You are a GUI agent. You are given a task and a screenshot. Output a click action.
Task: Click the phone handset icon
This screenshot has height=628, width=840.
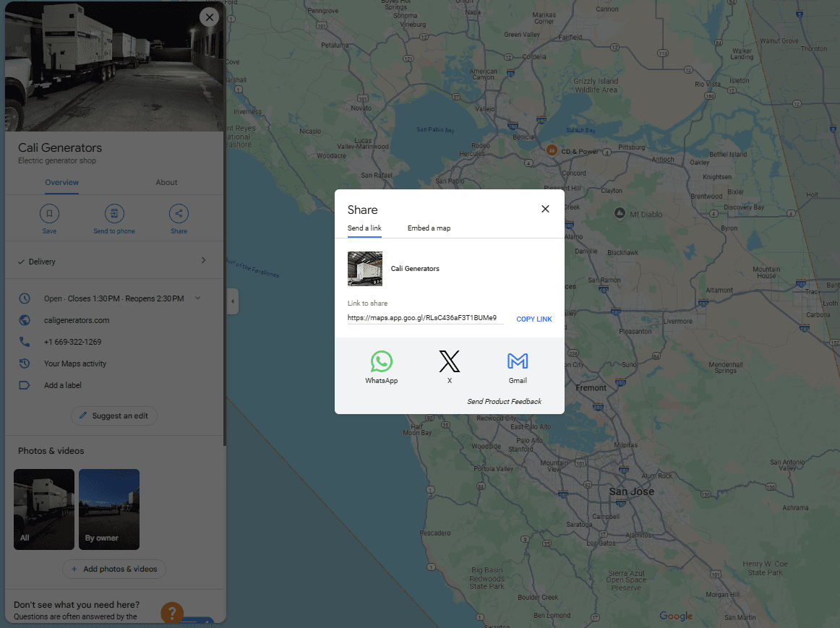pyautogui.click(x=25, y=342)
